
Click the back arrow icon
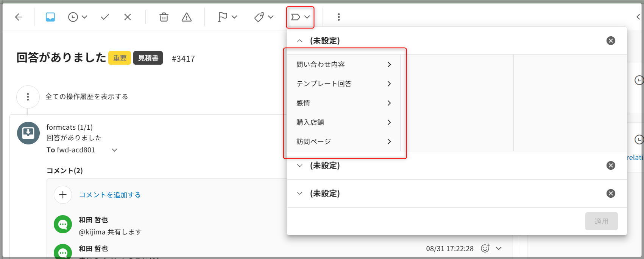click(19, 17)
